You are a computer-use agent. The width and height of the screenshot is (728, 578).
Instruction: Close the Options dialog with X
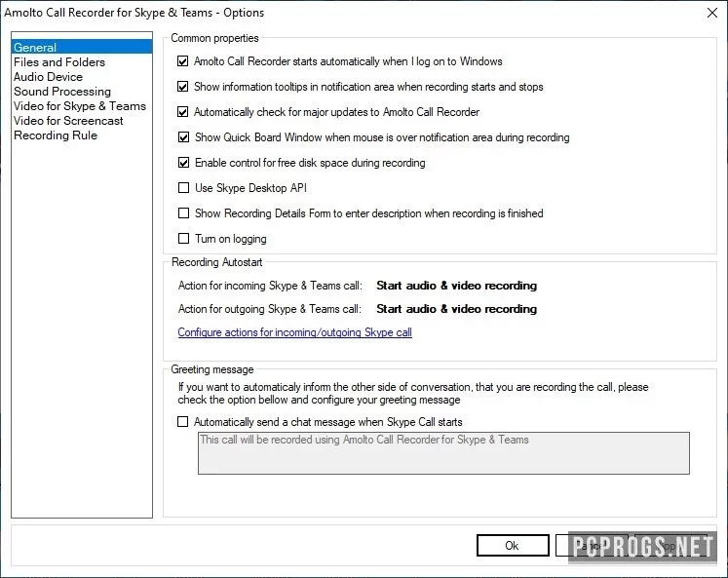coord(712,13)
